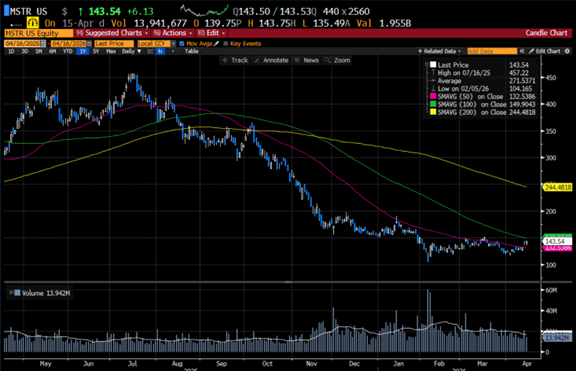
Task: Select the candle chart type icon
Action: point(161,51)
